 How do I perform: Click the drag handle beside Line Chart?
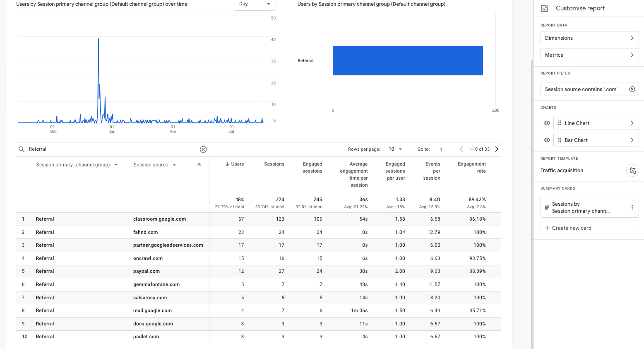tap(560, 123)
